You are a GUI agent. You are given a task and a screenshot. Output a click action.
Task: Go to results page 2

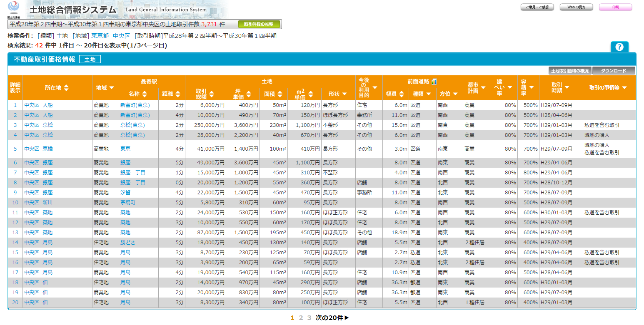[301, 318]
